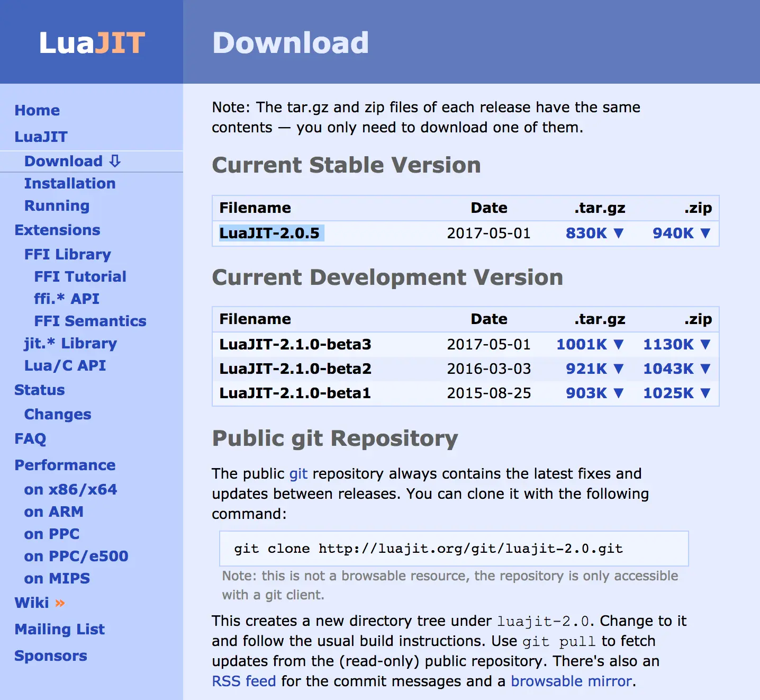Open the FFI Library page

68,254
